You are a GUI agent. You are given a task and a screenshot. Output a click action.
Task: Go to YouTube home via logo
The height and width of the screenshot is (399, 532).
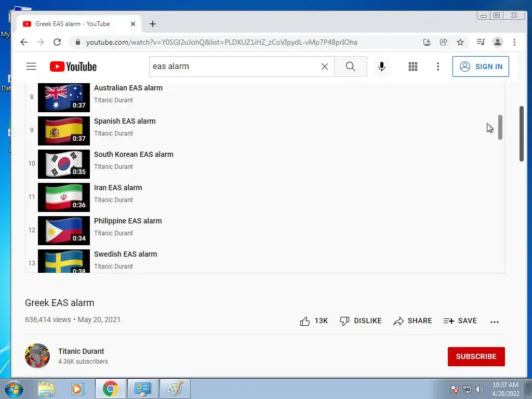[x=73, y=66]
